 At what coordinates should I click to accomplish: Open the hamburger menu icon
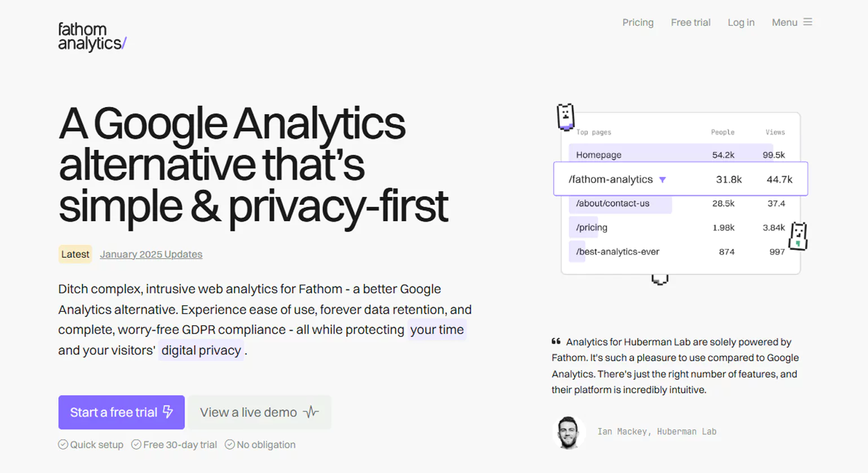(808, 22)
